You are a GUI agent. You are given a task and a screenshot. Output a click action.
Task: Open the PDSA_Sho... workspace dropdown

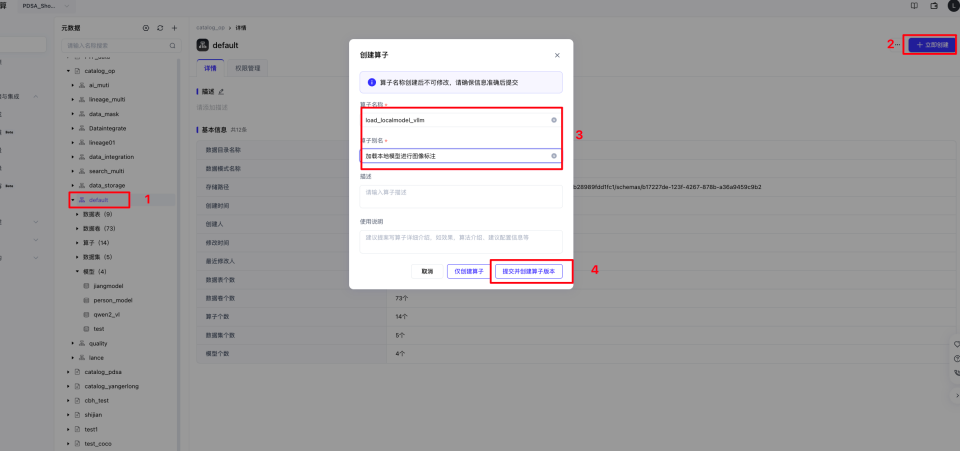pyautogui.click(x=48, y=6)
